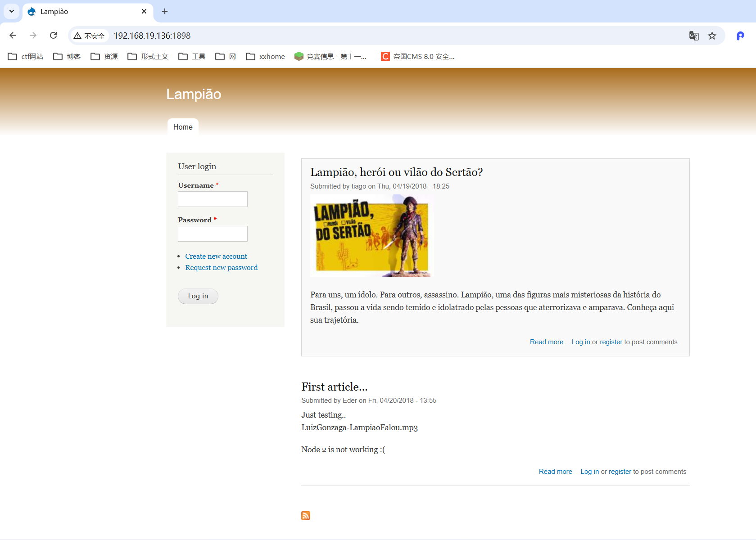Click the address bar URL
The height and width of the screenshot is (540, 756).
[x=152, y=36]
